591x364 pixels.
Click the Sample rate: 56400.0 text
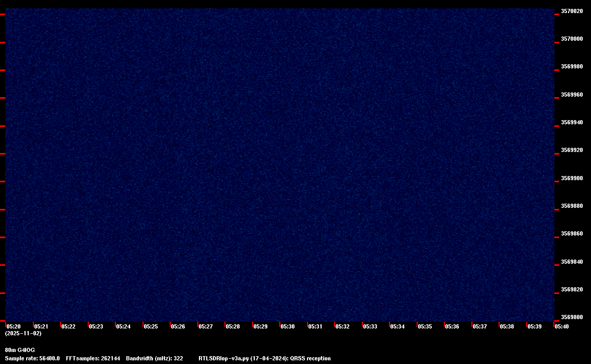(x=32, y=358)
